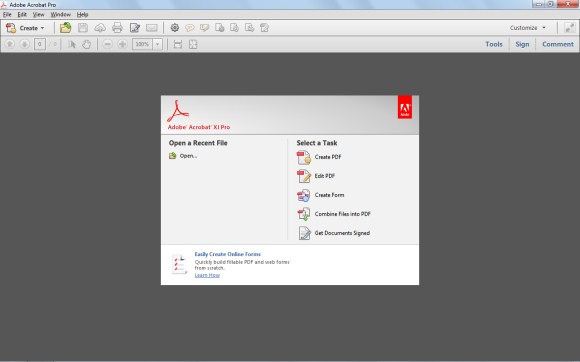Screen dimensions: 580x362
Task: Click the Combine Files into PDF icon
Action: (x=304, y=214)
